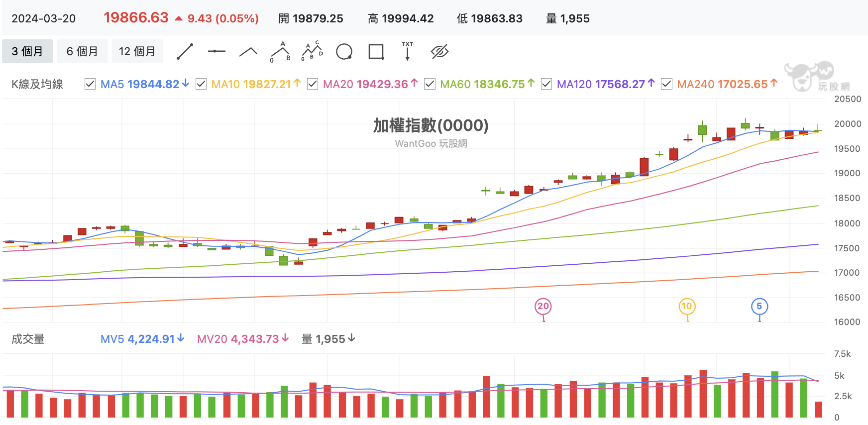This screenshot has width=868, height=425.
Task: Select the horizontal line drawing tool
Action: [217, 51]
